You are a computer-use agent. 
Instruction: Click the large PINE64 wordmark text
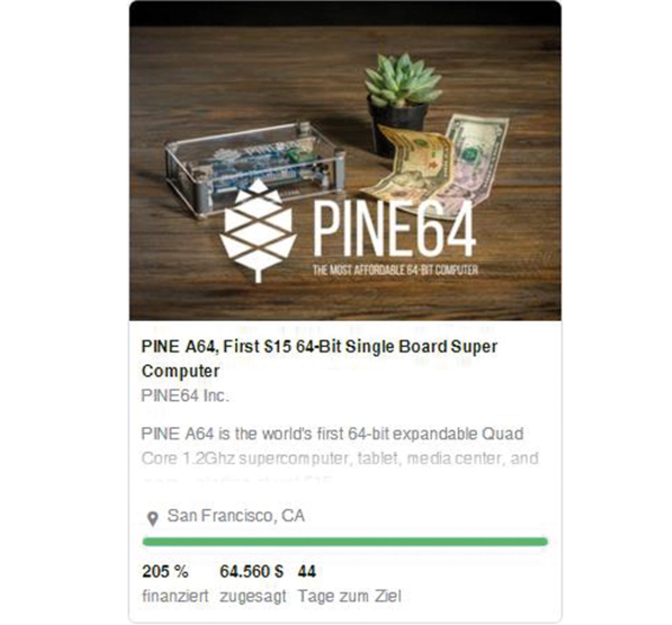(x=394, y=227)
